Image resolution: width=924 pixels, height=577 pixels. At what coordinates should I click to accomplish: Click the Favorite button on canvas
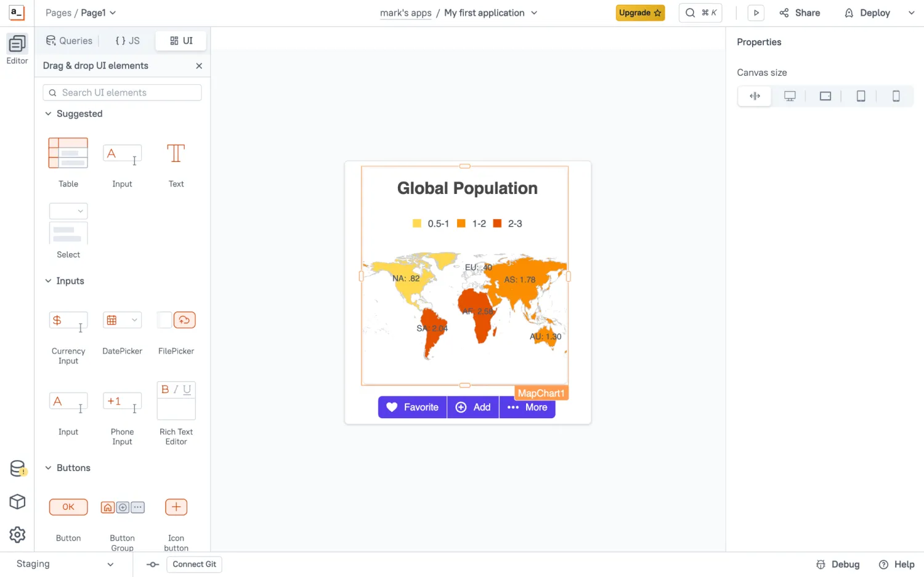[412, 407]
